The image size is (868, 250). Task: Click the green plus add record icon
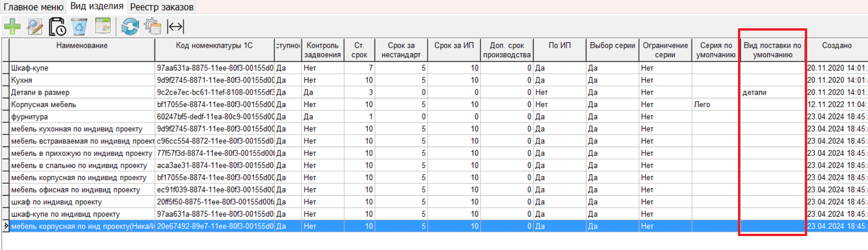point(13,26)
